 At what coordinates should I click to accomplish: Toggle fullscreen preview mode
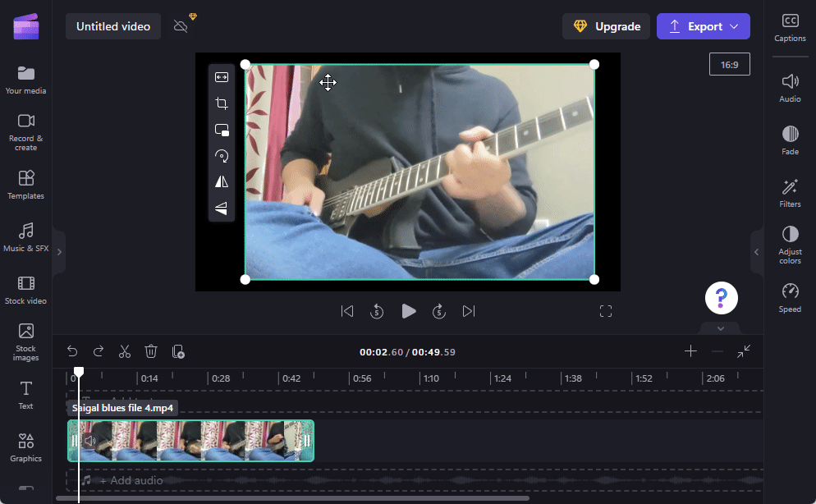click(606, 311)
